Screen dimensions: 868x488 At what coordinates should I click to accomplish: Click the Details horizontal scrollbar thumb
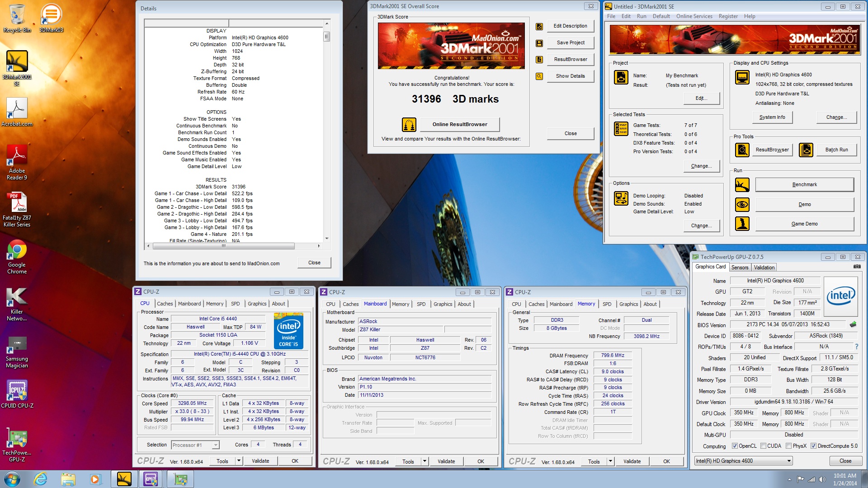[224, 246]
